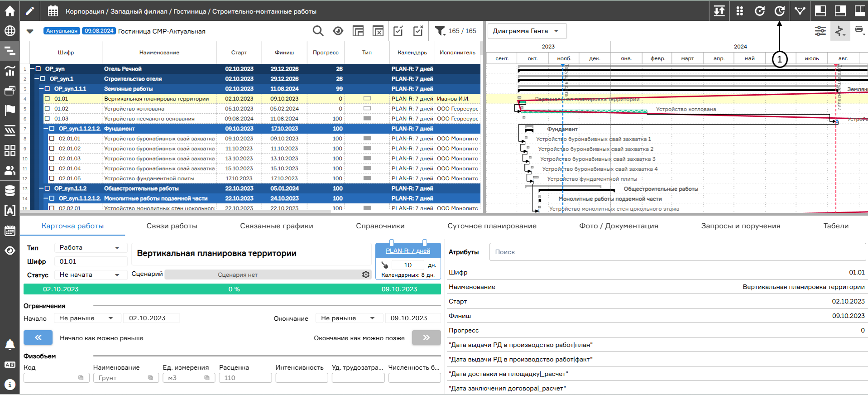Click the refresh icon in top bar
Image resolution: width=868 pixels, height=395 pixels.
[759, 11]
